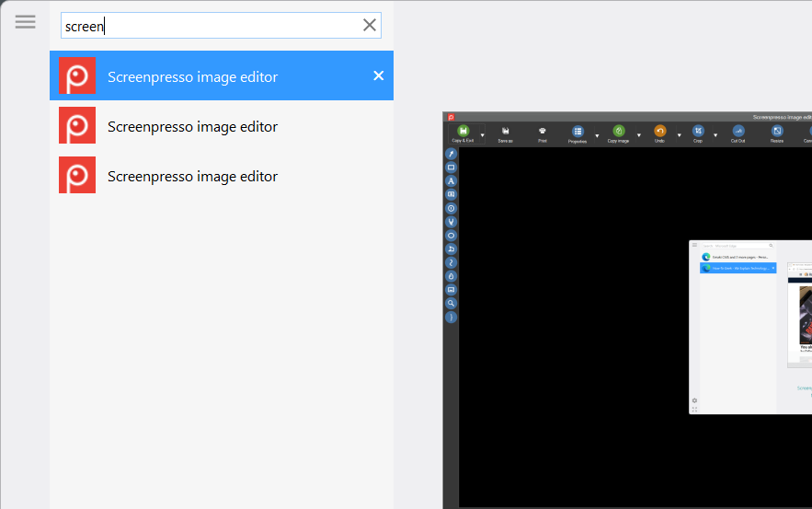The width and height of the screenshot is (812, 509).
Task: Click the Screenpresso logo in the highlighted row
Action: click(x=77, y=75)
